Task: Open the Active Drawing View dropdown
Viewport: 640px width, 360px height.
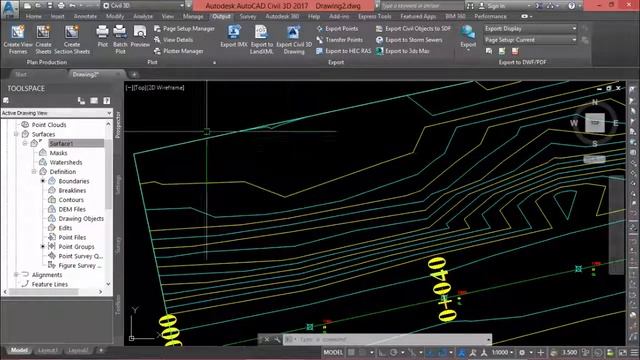Action: tap(56, 113)
